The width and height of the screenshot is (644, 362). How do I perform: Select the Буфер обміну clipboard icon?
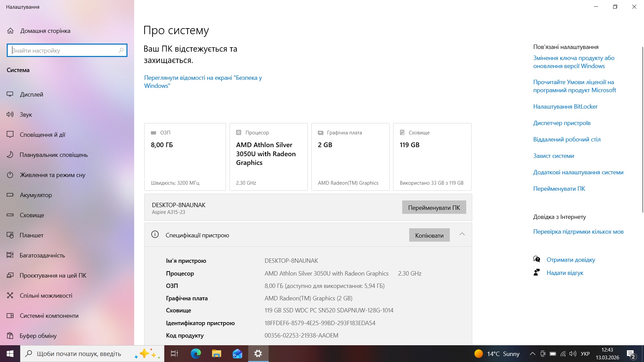click(10, 336)
